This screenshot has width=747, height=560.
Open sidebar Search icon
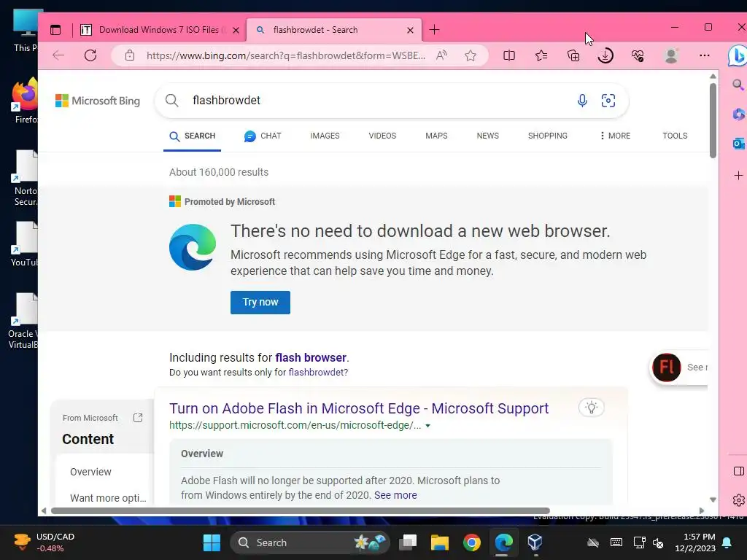pos(738,85)
